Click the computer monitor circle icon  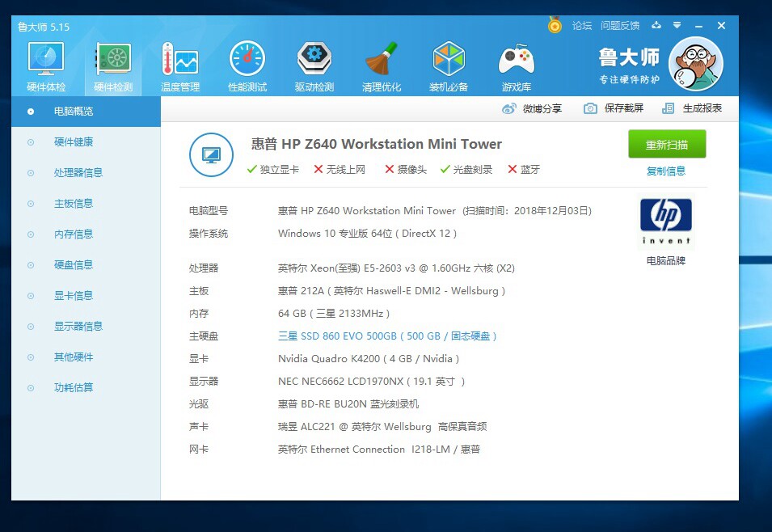click(x=211, y=154)
